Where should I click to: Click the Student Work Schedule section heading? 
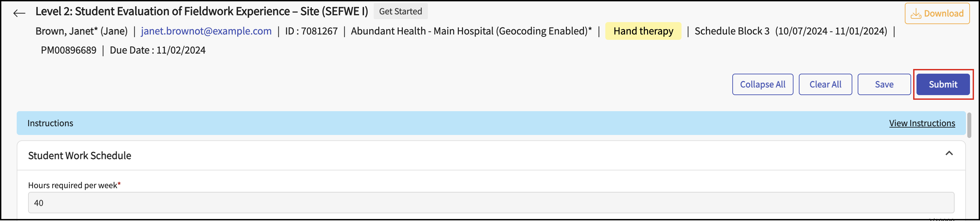(x=80, y=155)
